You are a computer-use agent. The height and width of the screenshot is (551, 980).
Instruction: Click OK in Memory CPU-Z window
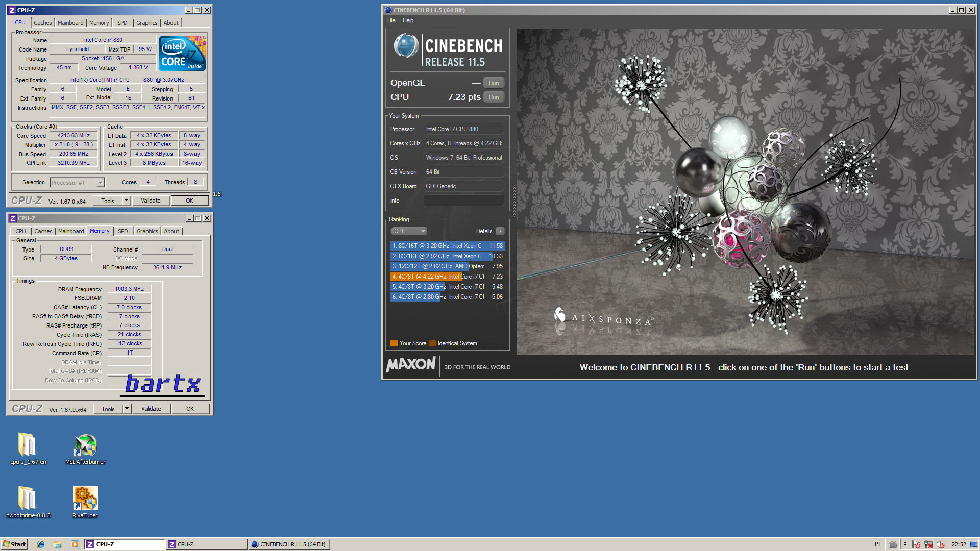(x=190, y=409)
